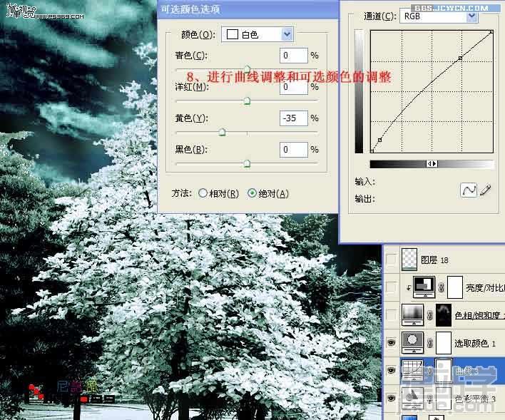Select the upper curve control point
The height and width of the screenshot is (420, 505).
click(460, 58)
